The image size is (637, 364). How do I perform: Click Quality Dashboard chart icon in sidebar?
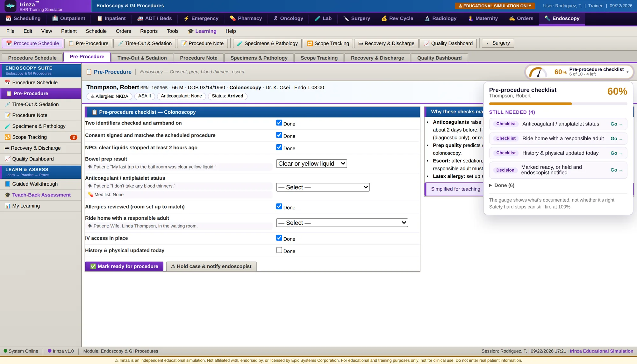pyautogui.click(x=8, y=159)
